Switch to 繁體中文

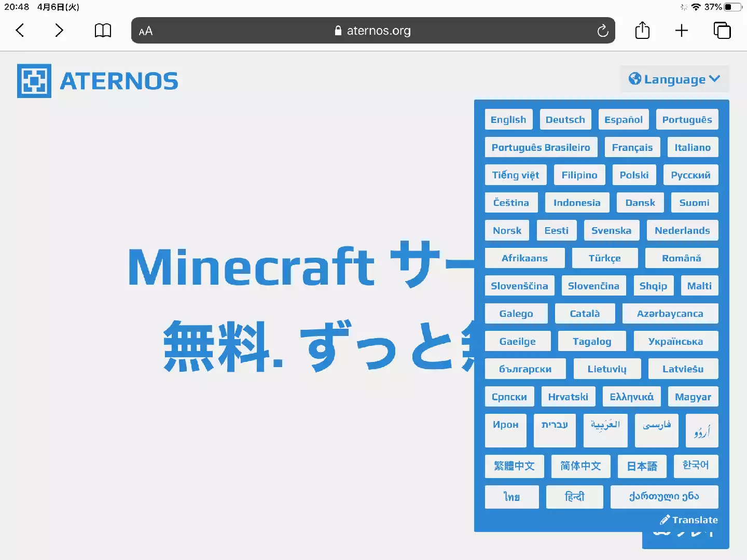(515, 466)
